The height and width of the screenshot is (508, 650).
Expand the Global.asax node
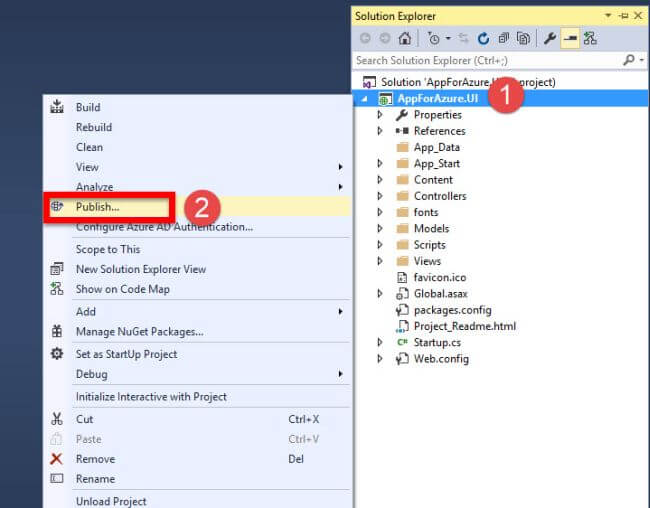pyautogui.click(x=380, y=294)
